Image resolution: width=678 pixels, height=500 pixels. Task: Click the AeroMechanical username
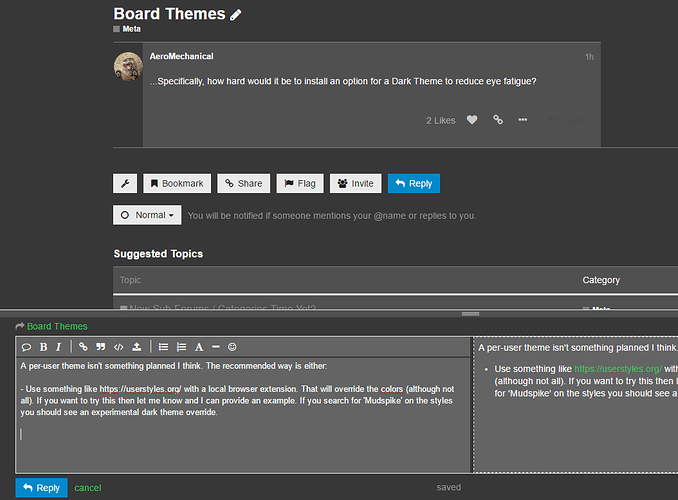click(x=182, y=56)
